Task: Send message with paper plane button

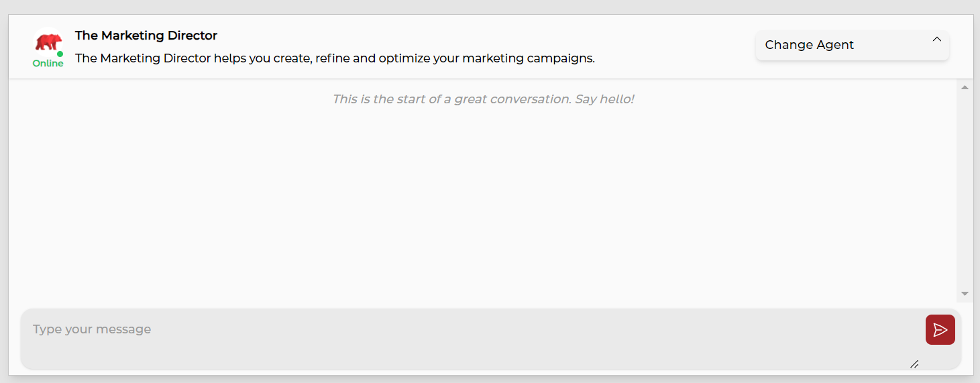Action: pos(940,329)
